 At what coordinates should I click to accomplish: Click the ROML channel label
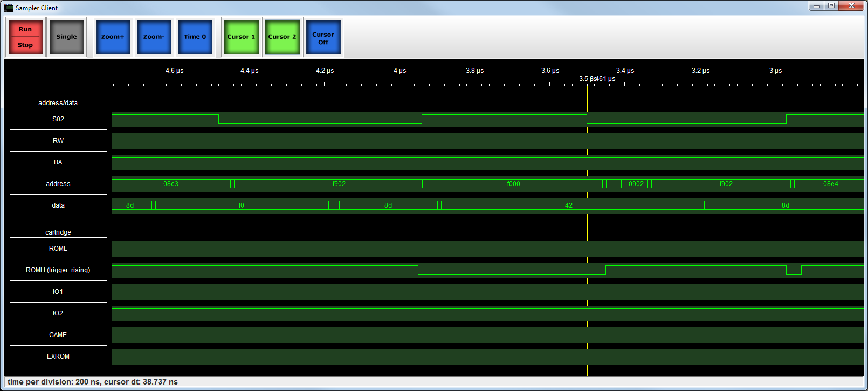tap(58, 249)
